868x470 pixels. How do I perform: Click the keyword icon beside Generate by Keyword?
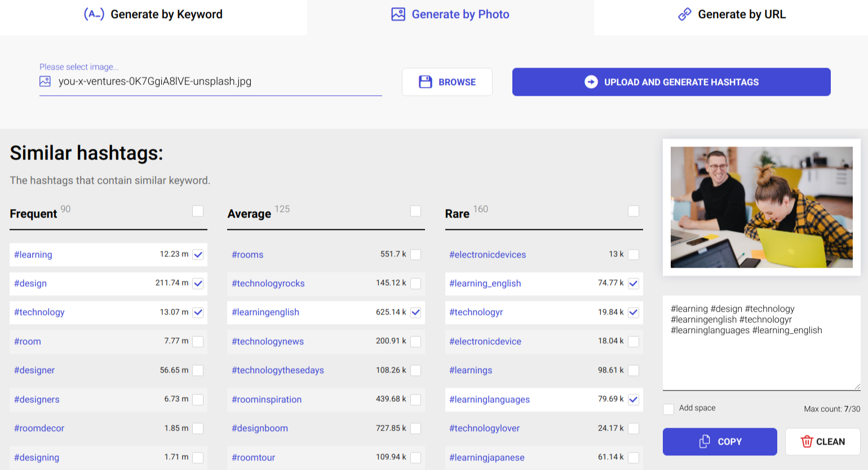point(94,14)
